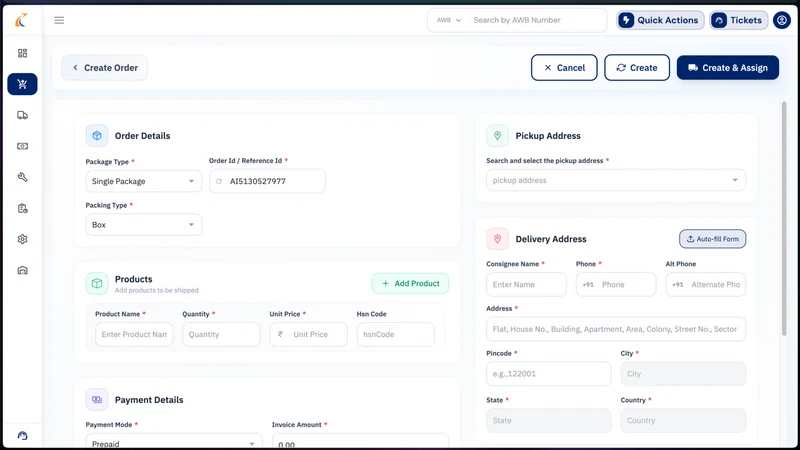This screenshot has width=800, height=450.
Task: Expand the Packing Type Box dropdown
Action: pos(143,224)
